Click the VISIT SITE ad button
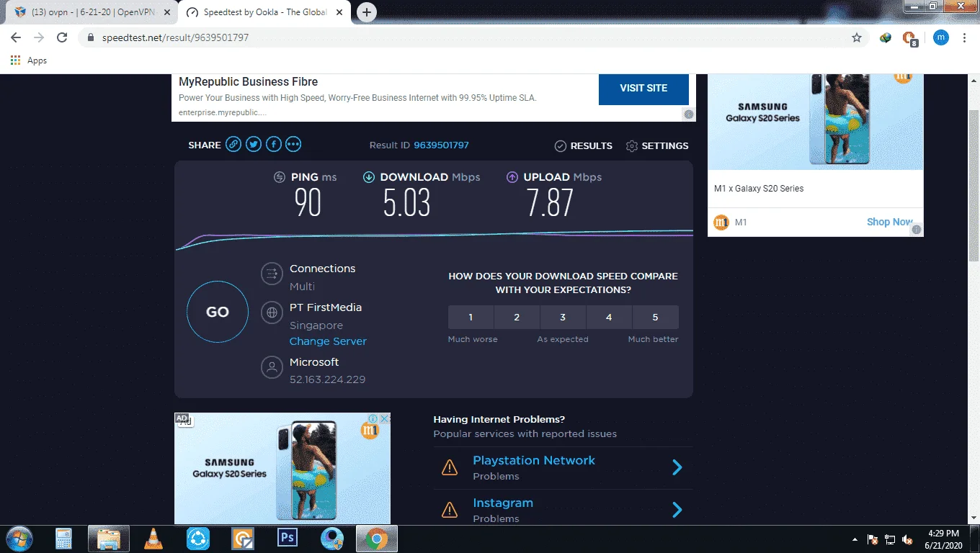Image resolution: width=980 pixels, height=553 pixels. (x=643, y=88)
